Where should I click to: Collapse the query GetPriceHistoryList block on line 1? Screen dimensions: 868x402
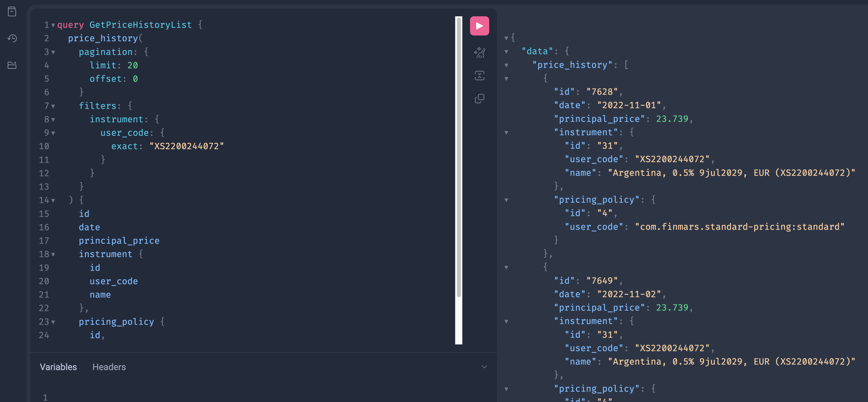click(53, 25)
